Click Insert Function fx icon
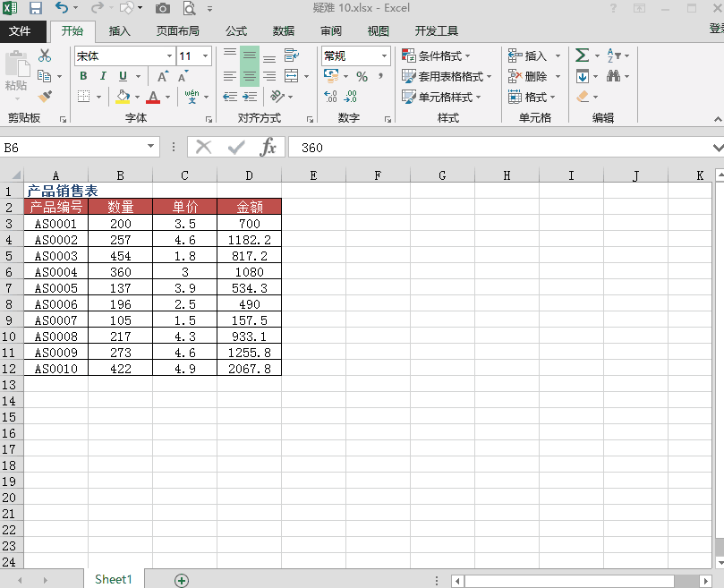The height and width of the screenshot is (588, 724). point(268,148)
